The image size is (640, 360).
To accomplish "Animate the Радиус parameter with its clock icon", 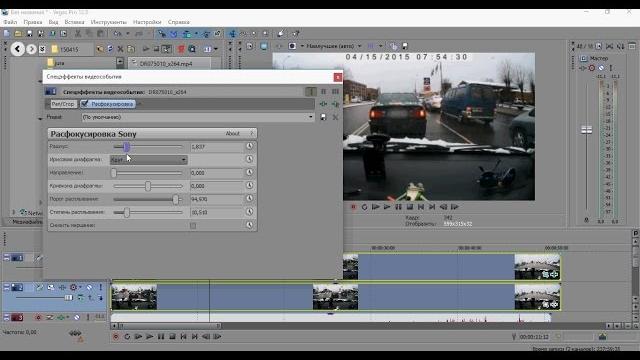I will 249,146.
